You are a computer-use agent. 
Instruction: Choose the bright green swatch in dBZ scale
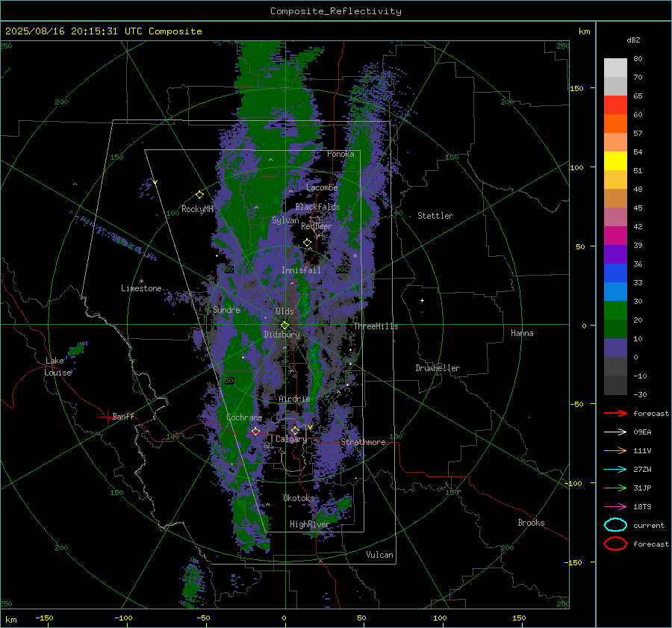(x=615, y=310)
